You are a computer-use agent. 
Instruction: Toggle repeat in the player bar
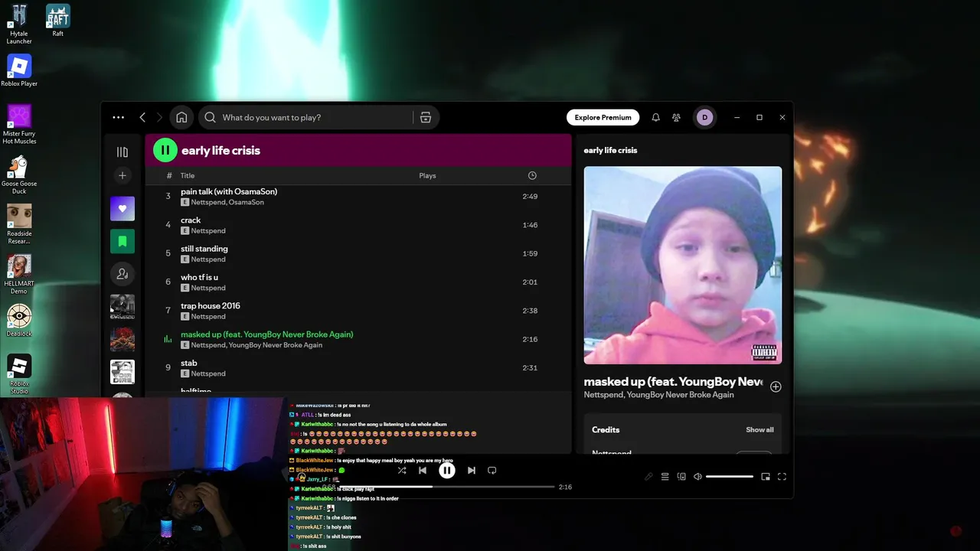[492, 471]
